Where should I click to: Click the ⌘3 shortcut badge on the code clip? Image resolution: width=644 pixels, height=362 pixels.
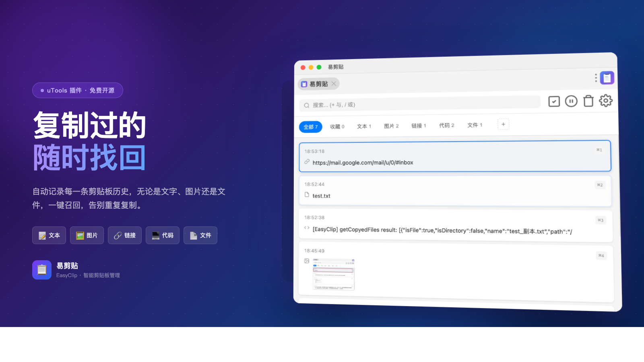pyautogui.click(x=601, y=220)
